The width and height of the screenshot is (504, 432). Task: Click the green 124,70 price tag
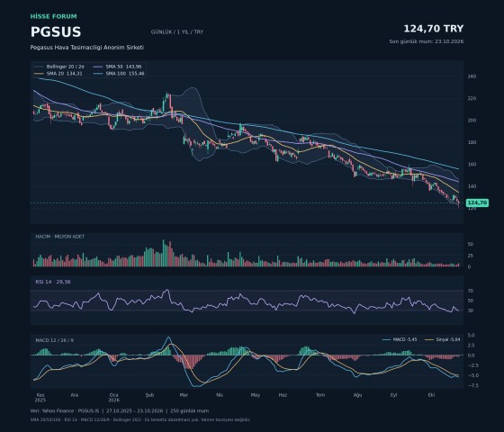point(477,202)
